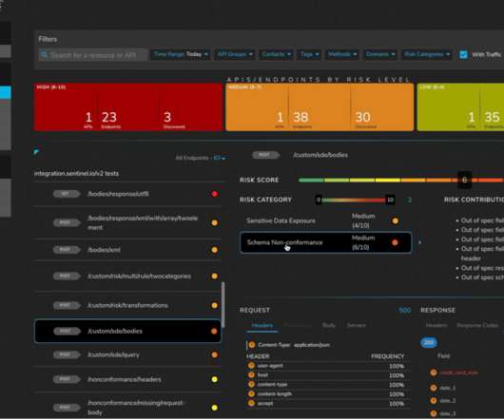This screenshot has height=420, width=504.
Task: Switch to the request Body tab
Action: (329, 326)
